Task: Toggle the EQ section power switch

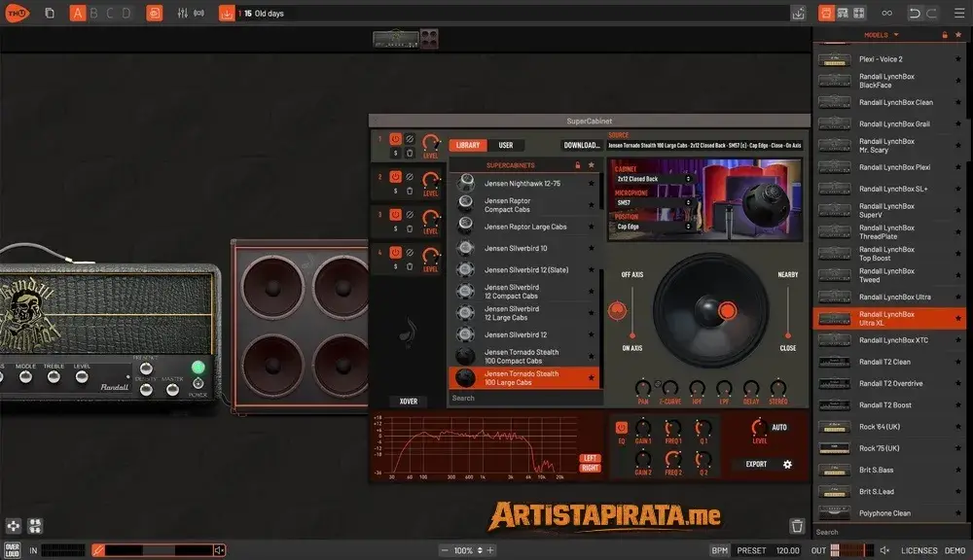Action: click(622, 428)
